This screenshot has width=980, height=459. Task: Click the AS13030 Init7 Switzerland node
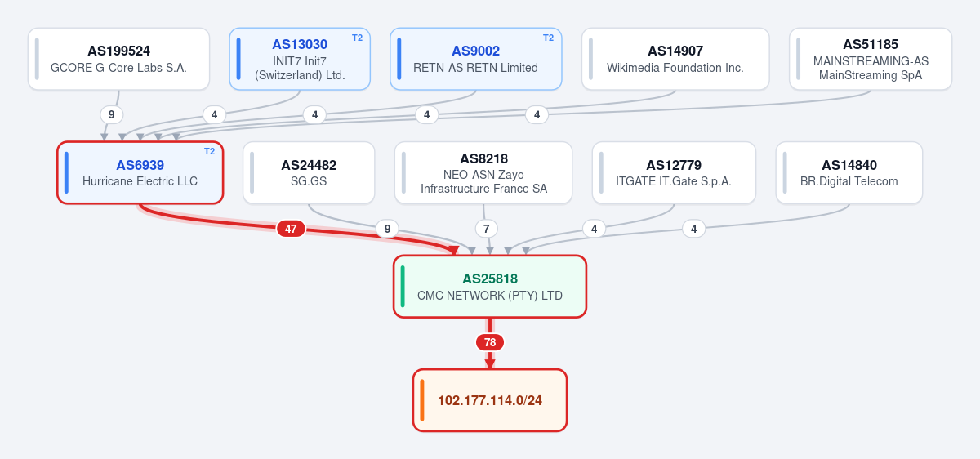(300, 59)
